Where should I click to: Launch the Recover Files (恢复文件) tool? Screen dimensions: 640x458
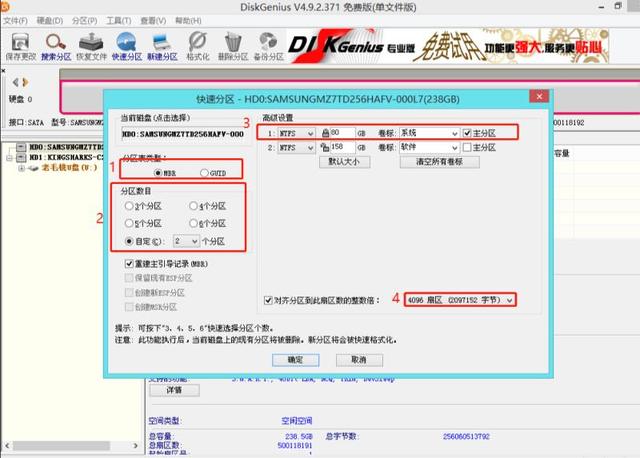(91, 47)
